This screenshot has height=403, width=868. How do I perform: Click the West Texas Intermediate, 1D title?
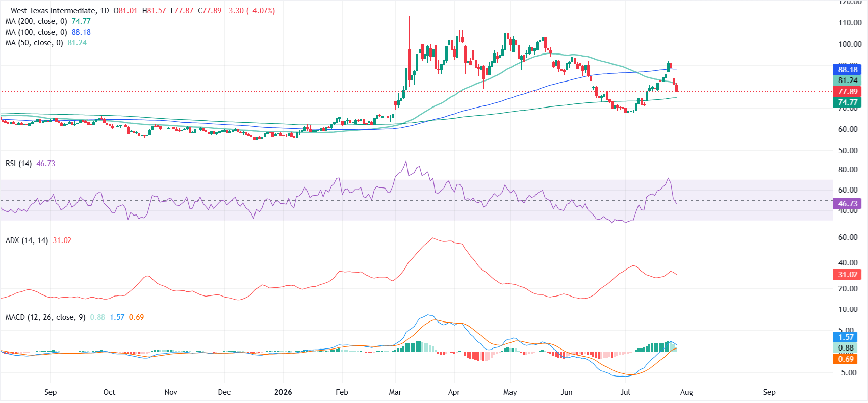click(57, 11)
